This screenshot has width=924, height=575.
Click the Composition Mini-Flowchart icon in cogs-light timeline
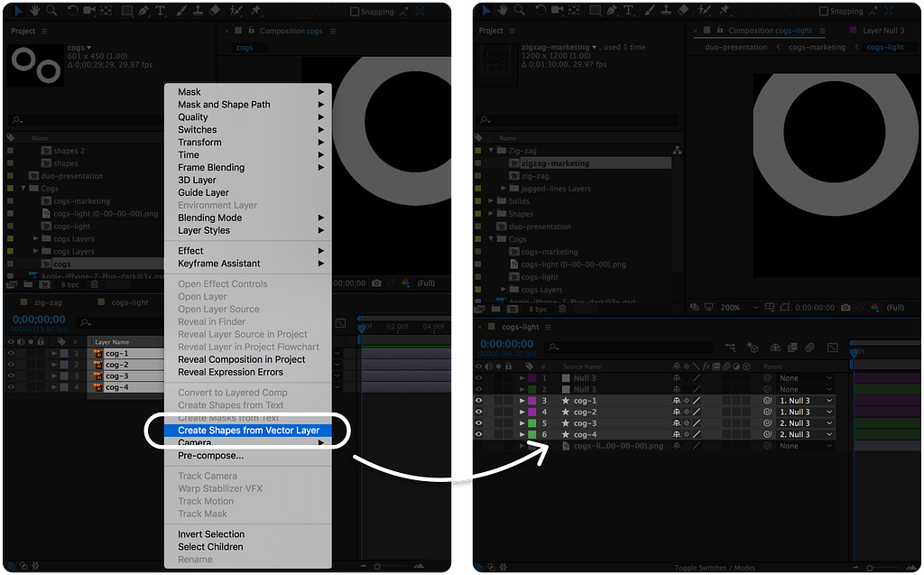click(730, 348)
